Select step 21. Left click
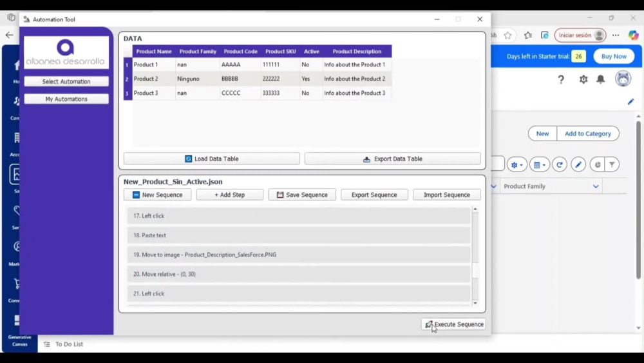The height and width of the screenshot is (363, 644). click(x=299, y=293)
